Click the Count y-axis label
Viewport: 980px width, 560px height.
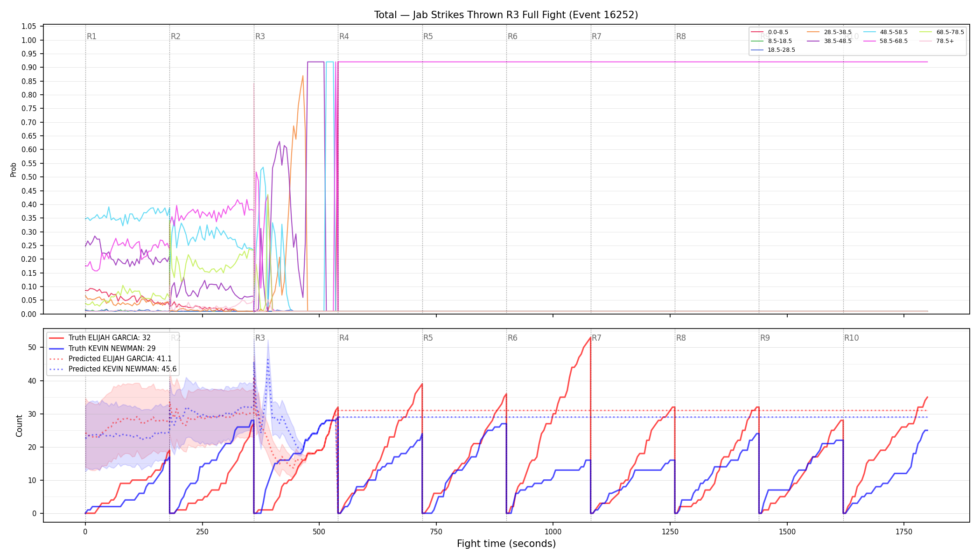[x=19, y=426]
